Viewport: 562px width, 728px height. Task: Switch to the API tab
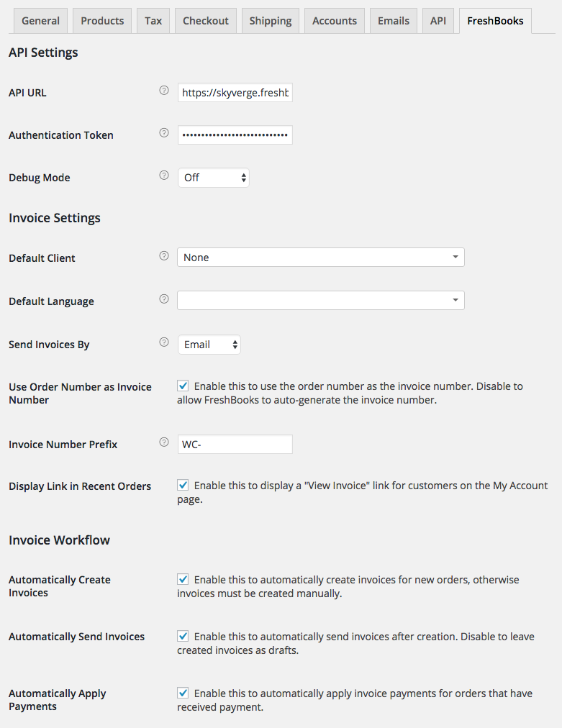pos(438,21)
